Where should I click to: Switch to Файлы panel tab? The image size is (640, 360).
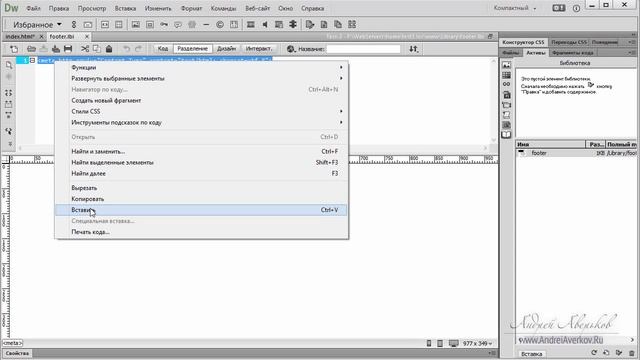pos(510,53)
